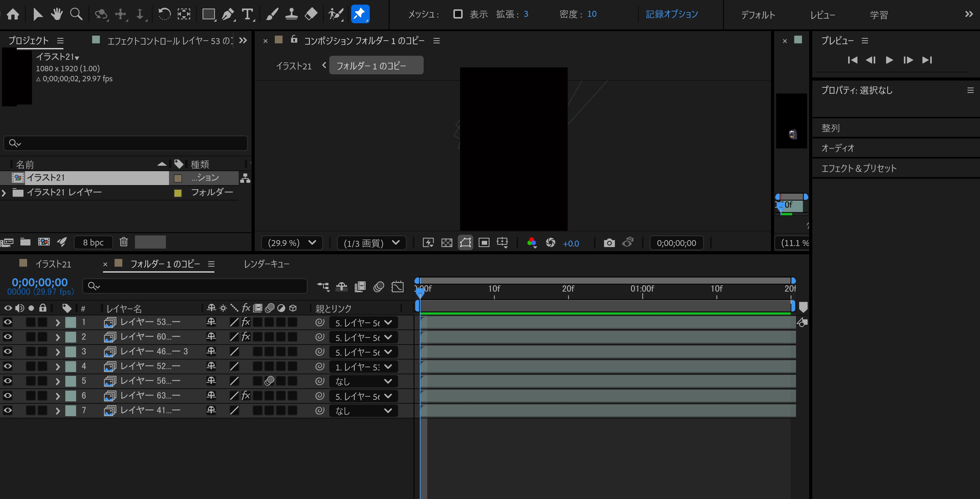Click the trash delete icon in Project panel

124,242
